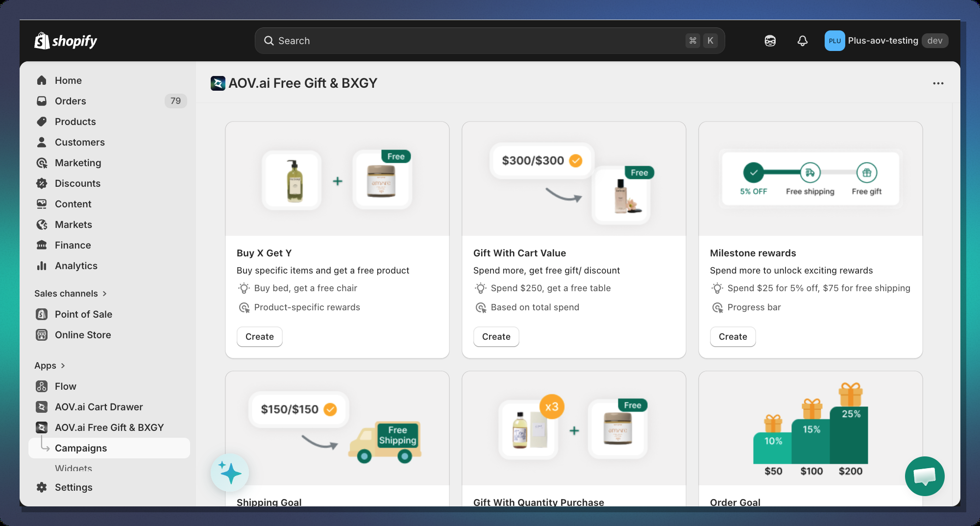This screenshot has height=526, width=980.
Task: Create a Buy X Get Y campaign
Action: tap(259, 337)
